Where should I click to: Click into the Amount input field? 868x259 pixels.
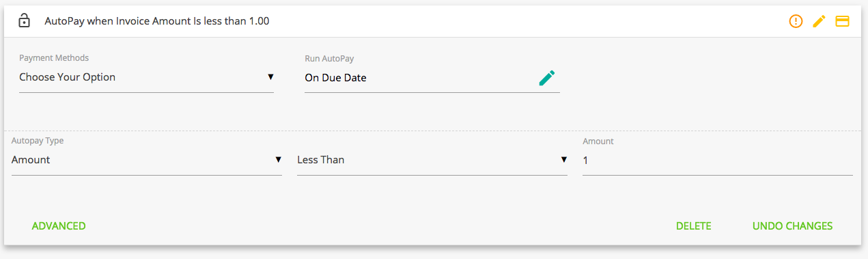pos(717,161)
